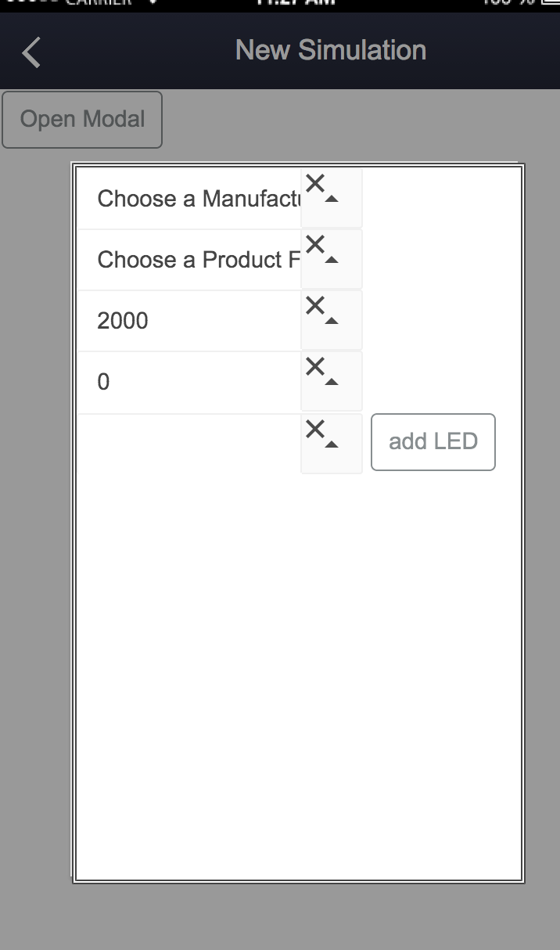Expand the Manufacturer dropdown caret
560x950 pixels.
332,200
